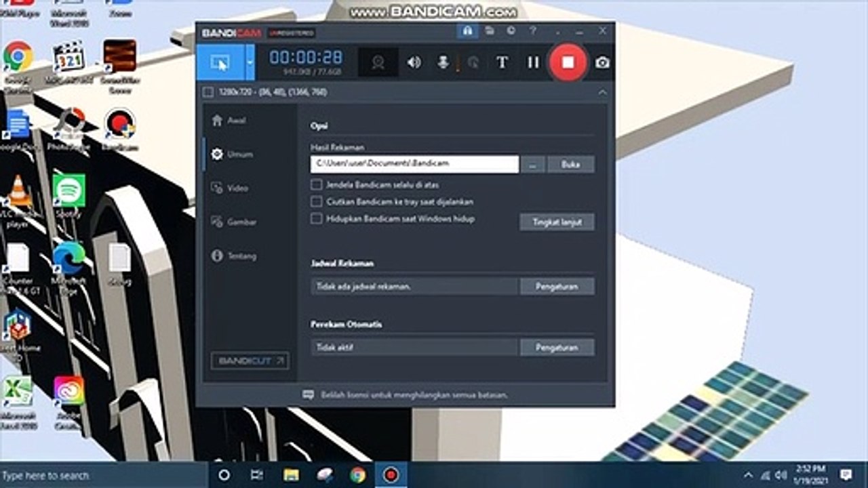Screen dimensions: 868x488
Task: Tick the checkbox beside the 1280x720 capture area
Action: click(208, 92)
